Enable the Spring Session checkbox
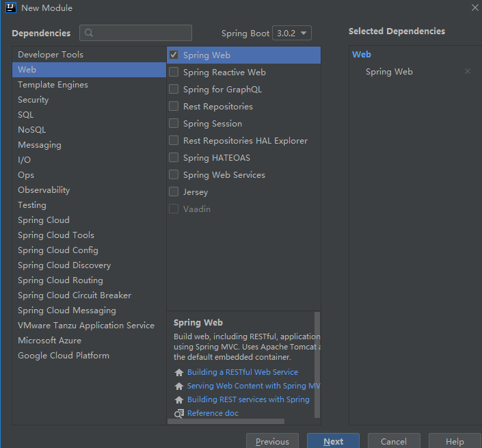482x448 pixels. point(174,123)
